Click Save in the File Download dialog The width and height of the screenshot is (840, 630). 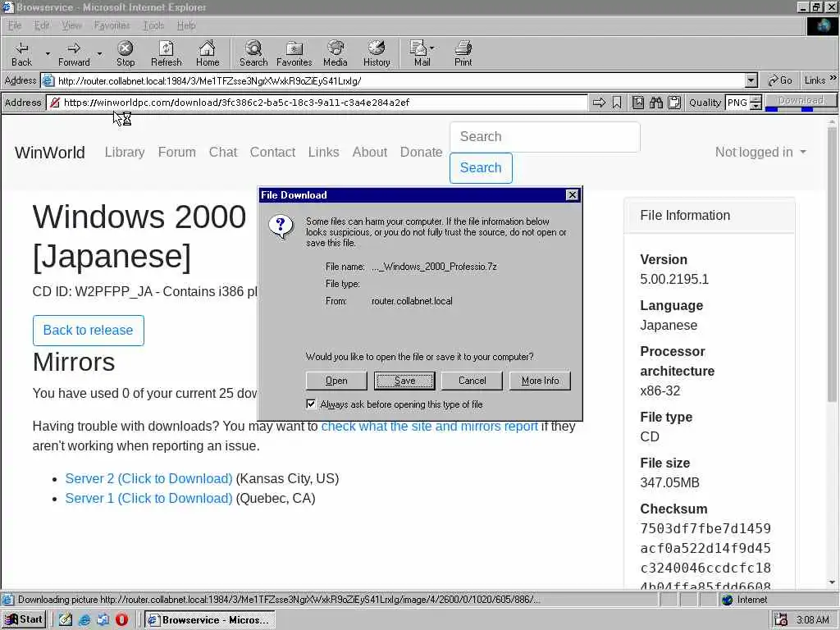click(x=404, y=381)
